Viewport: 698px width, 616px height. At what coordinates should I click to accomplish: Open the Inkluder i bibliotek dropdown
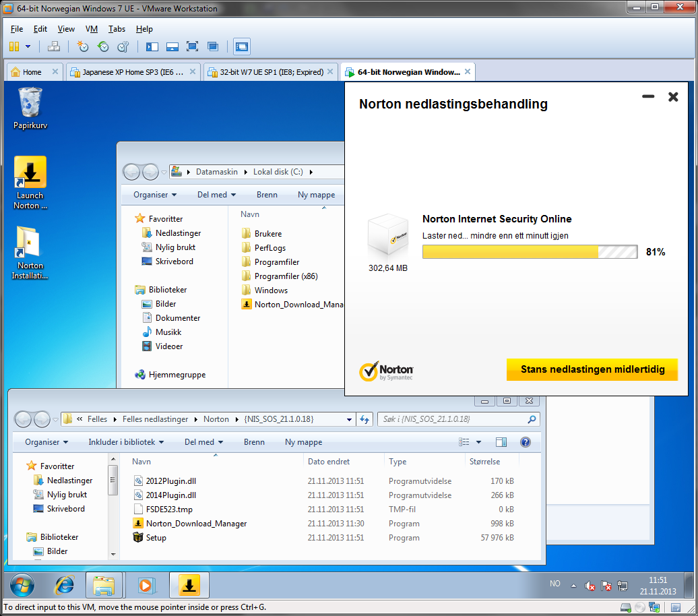pos(126,442)
